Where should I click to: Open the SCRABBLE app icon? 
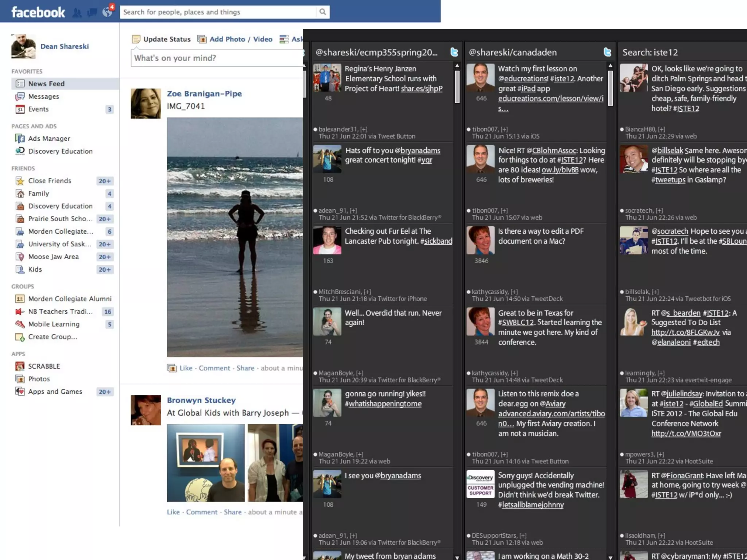click(x=20, y=366)
